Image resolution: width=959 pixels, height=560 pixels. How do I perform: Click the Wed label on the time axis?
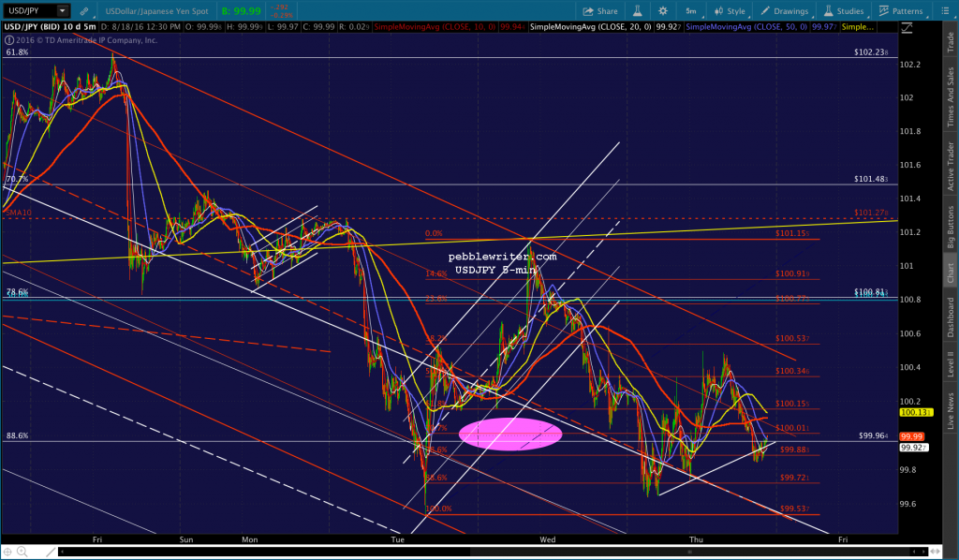tap(547, 539)
